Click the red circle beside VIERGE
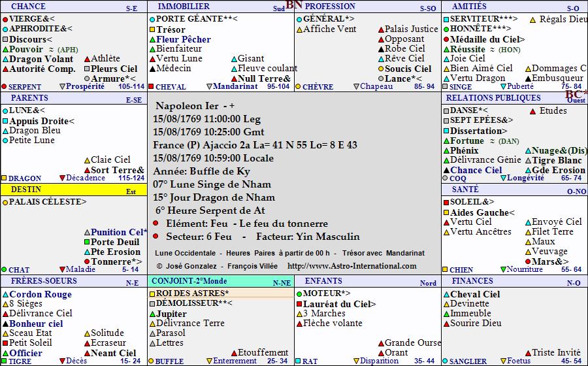Viewport: 588px width, 366px height. (x=5, y=20)
